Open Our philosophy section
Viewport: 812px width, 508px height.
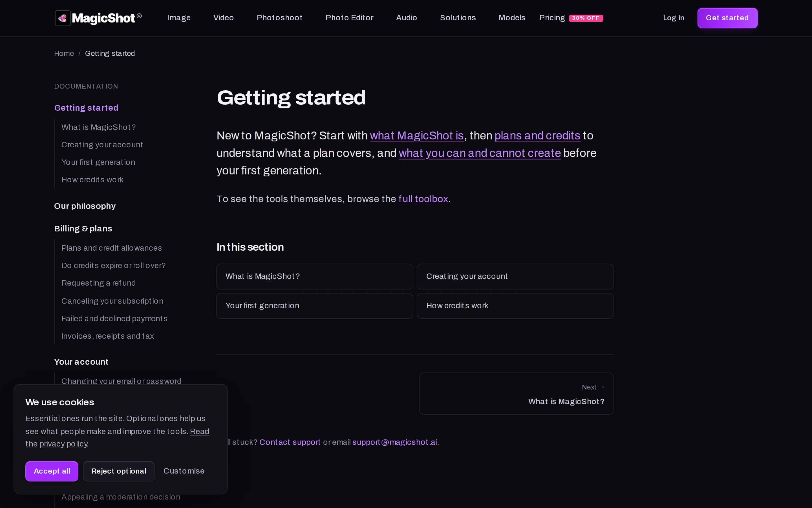(x=85, y=206)
